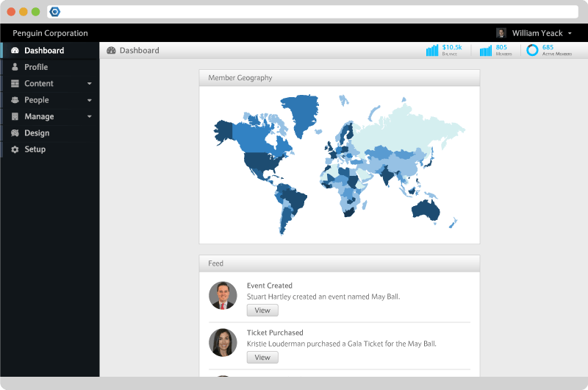Viewport: 588px width, 390px height.
Task: Click the Design palette icon in sidebar
Action: (15, 133)
